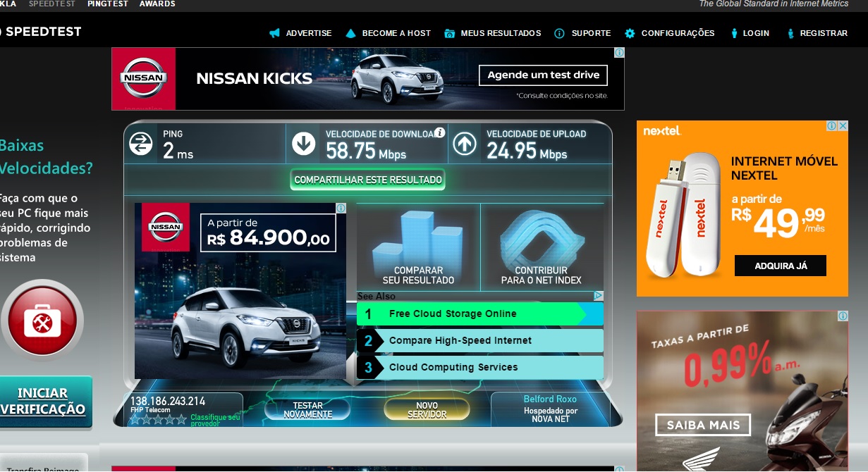Select the Novo Servidor button
The height and width of the screenshot is (472, 868).
pos(427,410)
